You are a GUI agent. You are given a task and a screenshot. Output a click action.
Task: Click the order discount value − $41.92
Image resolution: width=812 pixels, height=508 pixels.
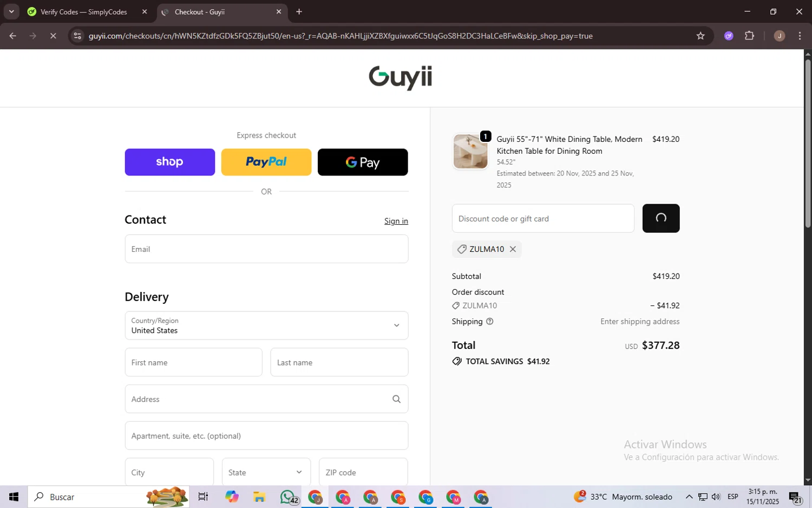click(665, 305)
